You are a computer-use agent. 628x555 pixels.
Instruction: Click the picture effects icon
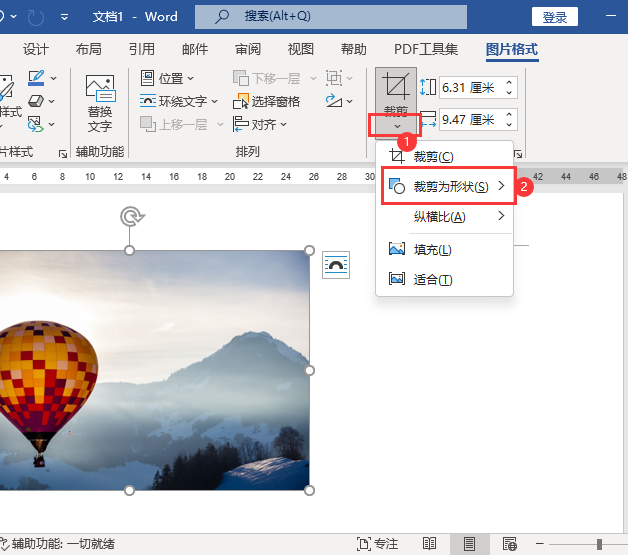click(36, 101)
